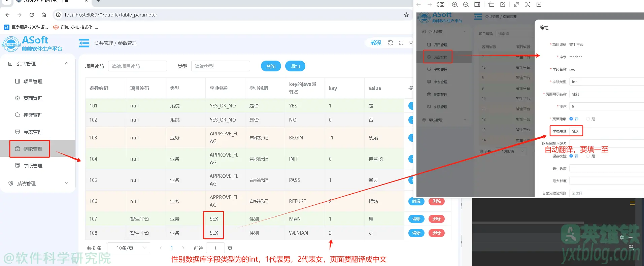Screen dimensions: 644x266
Task: Click text recognition icon in viewer toolbar
Action: pos(528,4)
